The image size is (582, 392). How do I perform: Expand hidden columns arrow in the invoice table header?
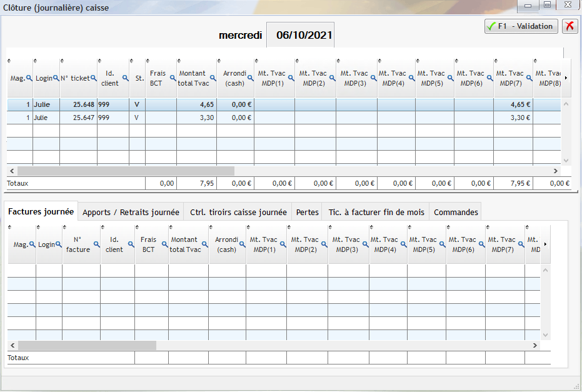545,244
